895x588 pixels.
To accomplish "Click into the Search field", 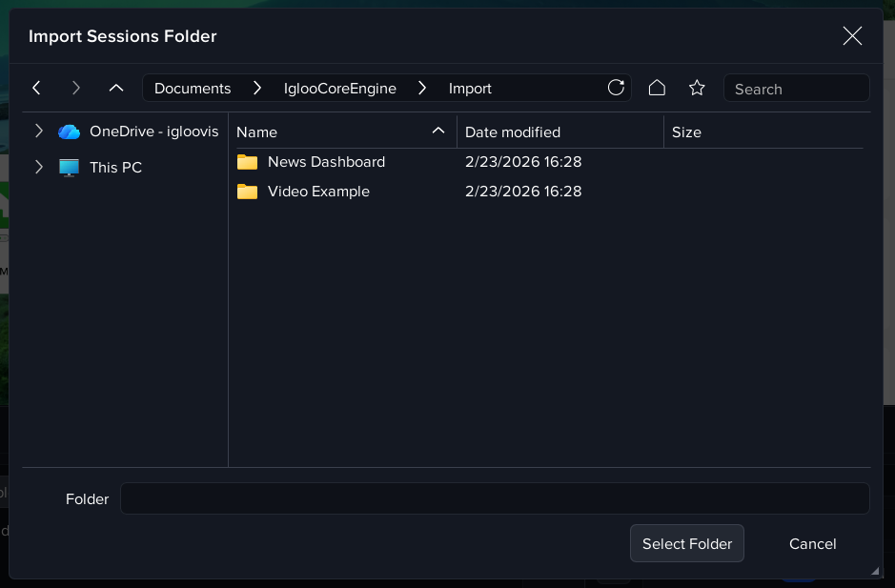I will tap(796, 89).
